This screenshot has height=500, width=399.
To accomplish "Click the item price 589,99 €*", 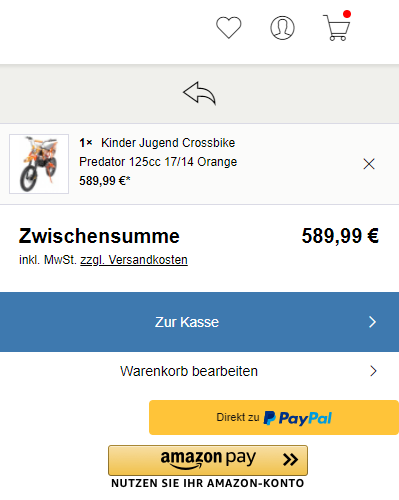I will tap(105, 181).
